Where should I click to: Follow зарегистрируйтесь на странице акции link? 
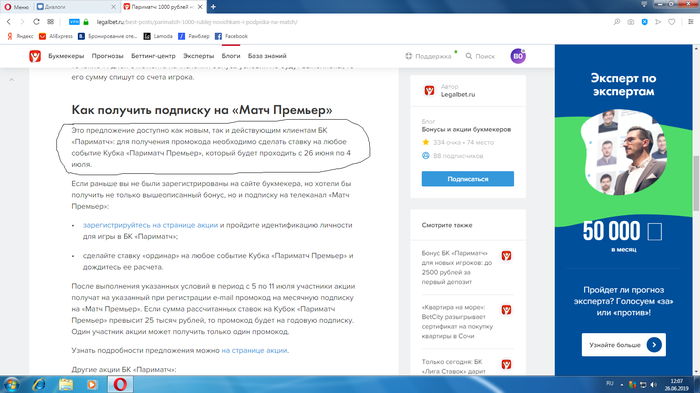[150, 225]
